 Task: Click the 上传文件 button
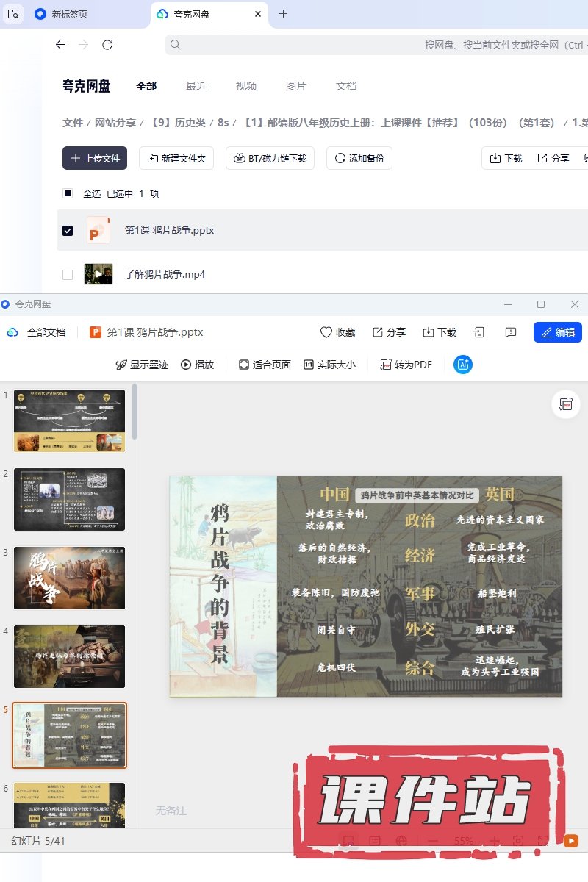coord(95,158)
